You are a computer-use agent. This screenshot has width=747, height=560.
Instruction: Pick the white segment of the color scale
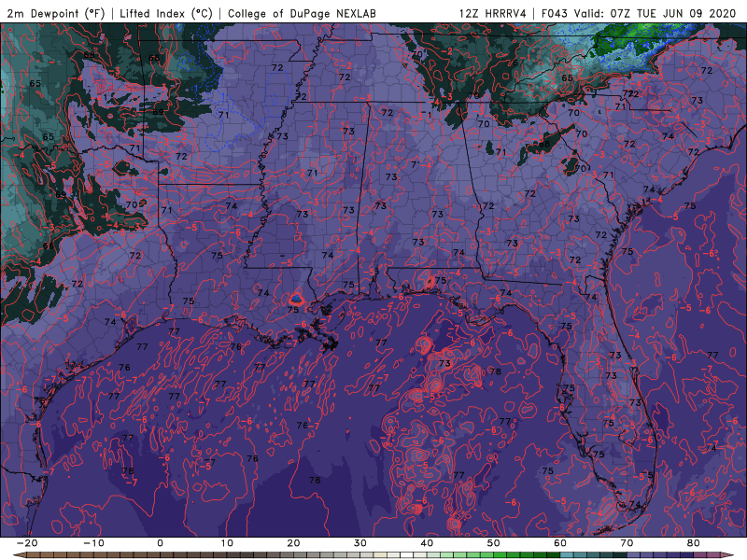pos(406,555)
